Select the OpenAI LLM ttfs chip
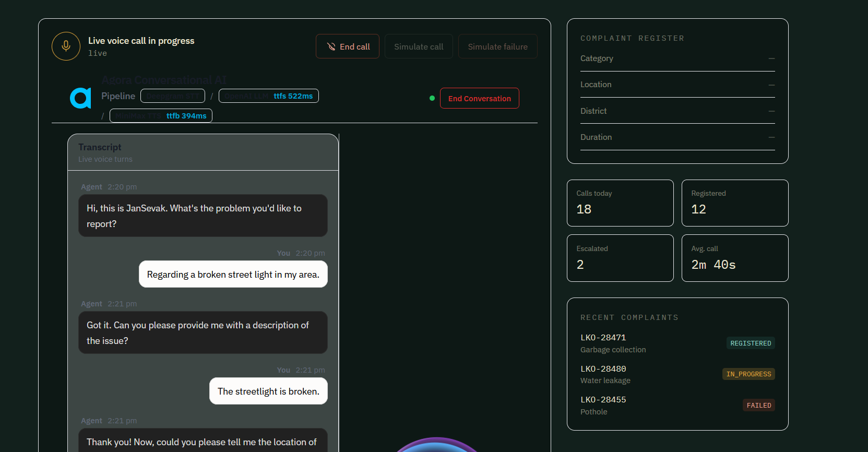The height and width of the screenshot is (452, 868). click(x=269, y=96)
